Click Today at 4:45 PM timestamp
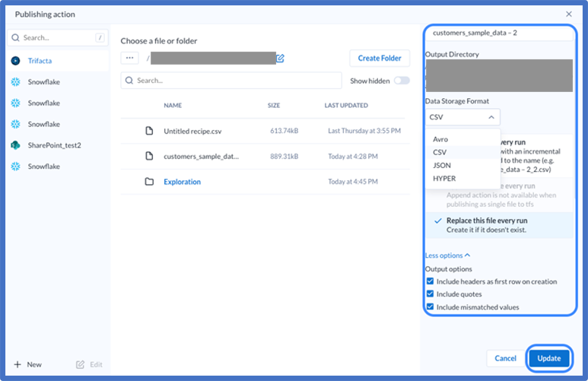Image resolution: width=588 pixels, height=381 pixels. (353, 182)
